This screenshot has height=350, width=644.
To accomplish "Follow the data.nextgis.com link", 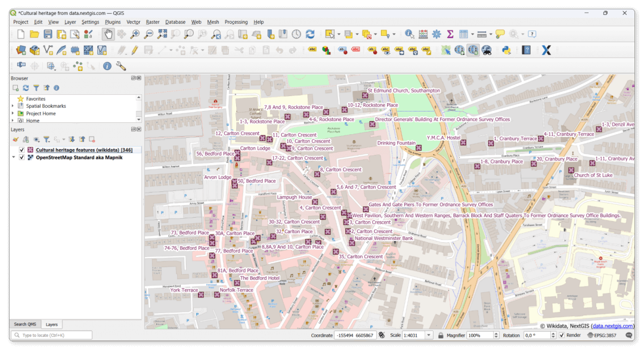I will (614, 326).
